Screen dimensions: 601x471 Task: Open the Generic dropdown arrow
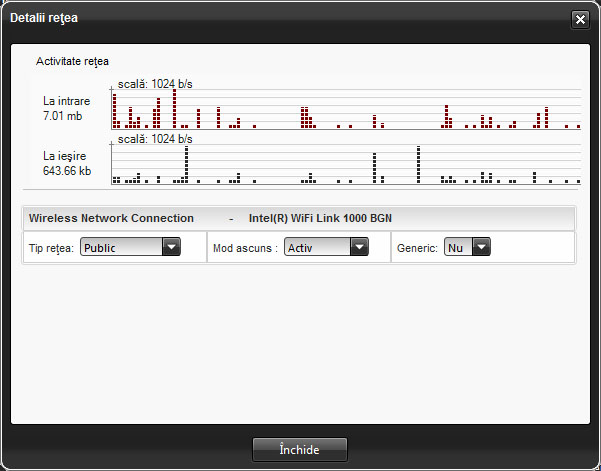(481, 247)
